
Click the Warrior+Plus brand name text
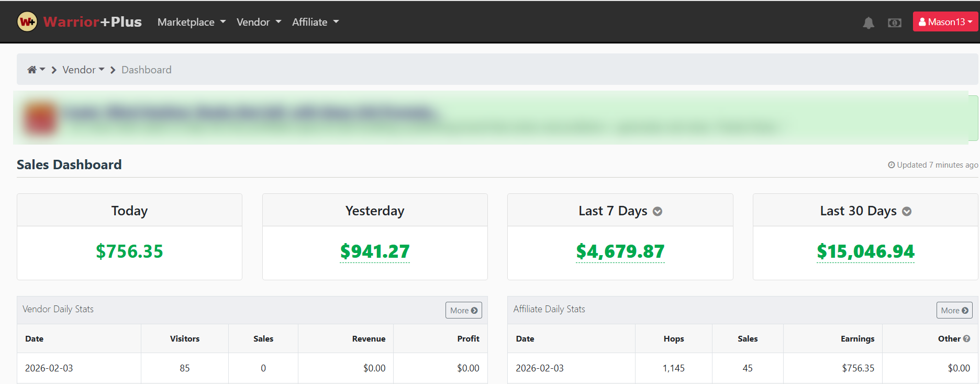pos(93,22)
